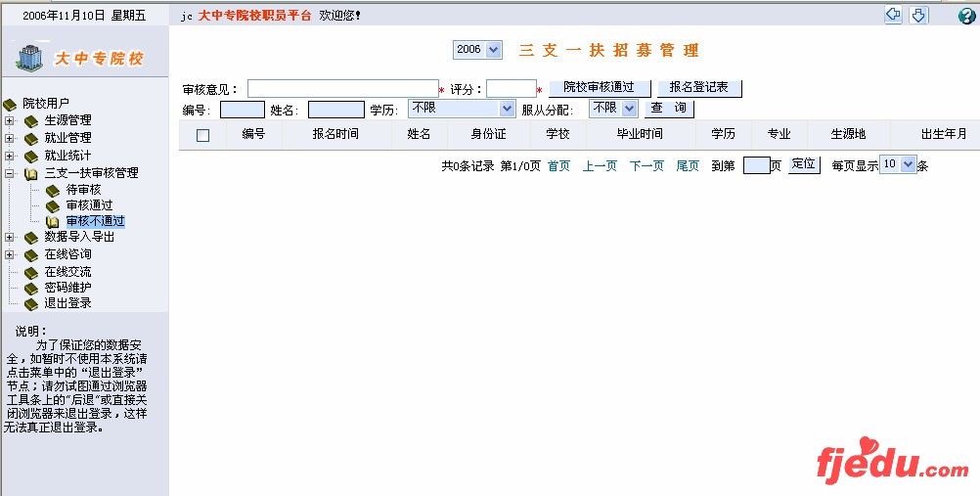The image size is (980, 496).
Task: Click the down arrow icon at top right
Action: coord(918,15)
